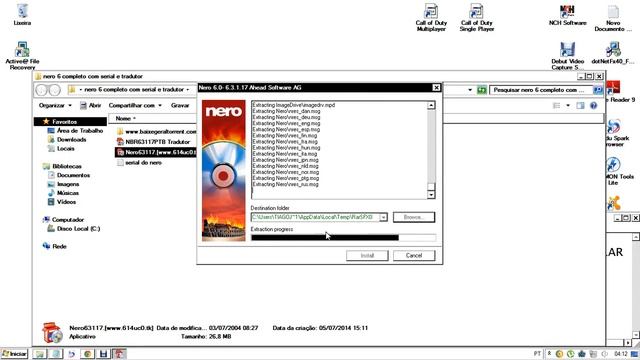
Task: Click the Explorer search magnifier icon
Action: pyautogui.click(x=598, y=90)
